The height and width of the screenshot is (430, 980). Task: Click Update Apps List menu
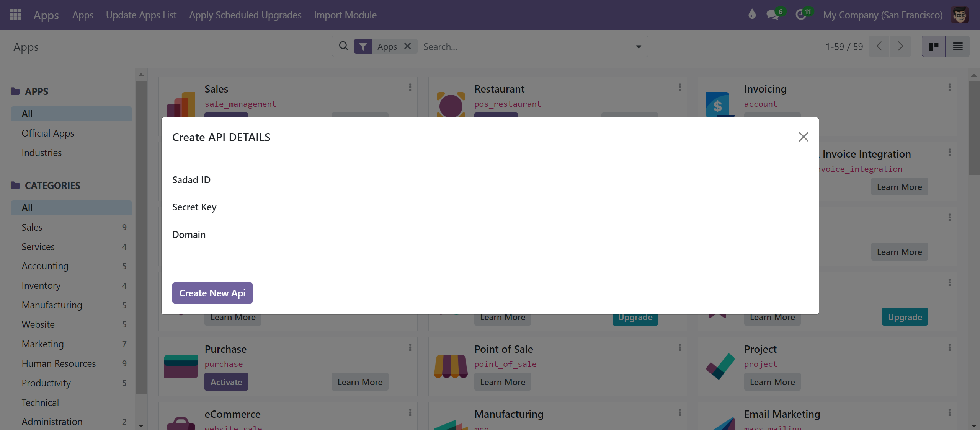pyautogui.click(x=141, y=15)
